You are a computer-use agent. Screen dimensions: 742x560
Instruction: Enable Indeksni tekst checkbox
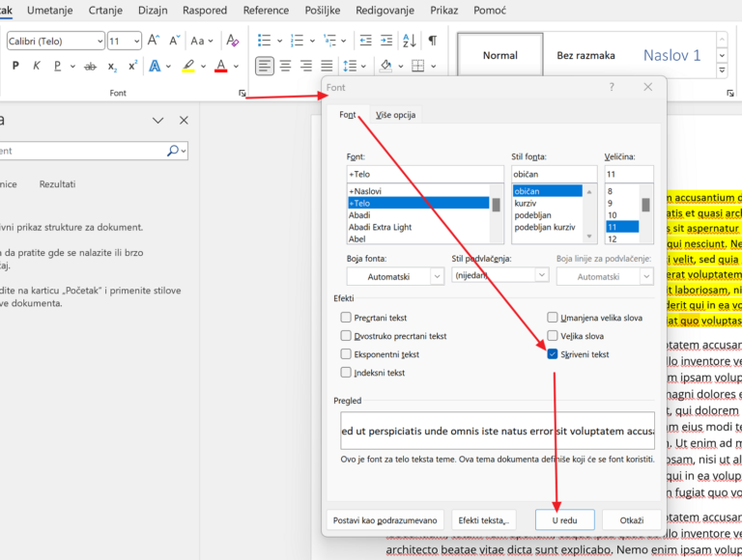pos(346,373)
